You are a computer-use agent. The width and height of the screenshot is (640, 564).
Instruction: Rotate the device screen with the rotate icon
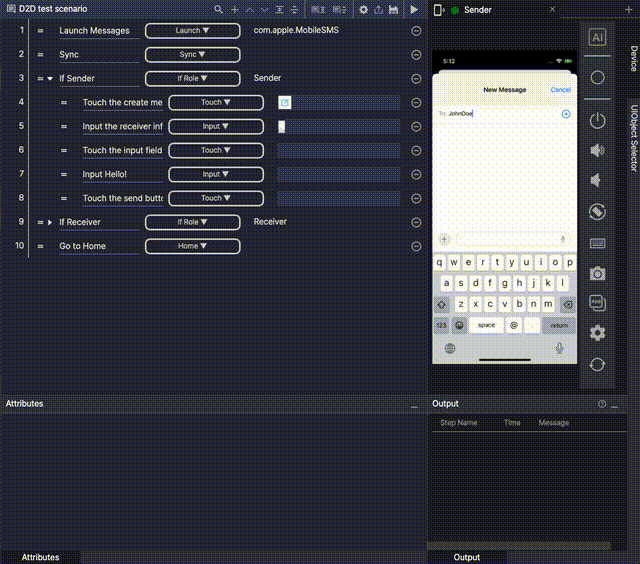coord(597,212)
